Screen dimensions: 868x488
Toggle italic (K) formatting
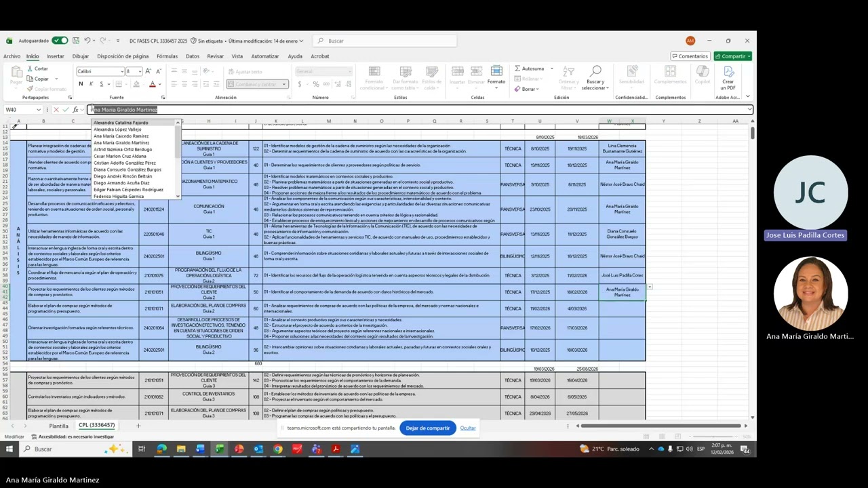91,84
